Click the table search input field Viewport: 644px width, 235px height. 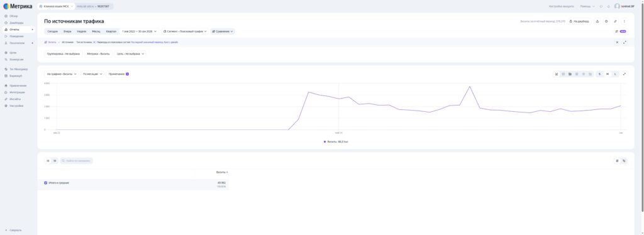(x=76, y=161)
